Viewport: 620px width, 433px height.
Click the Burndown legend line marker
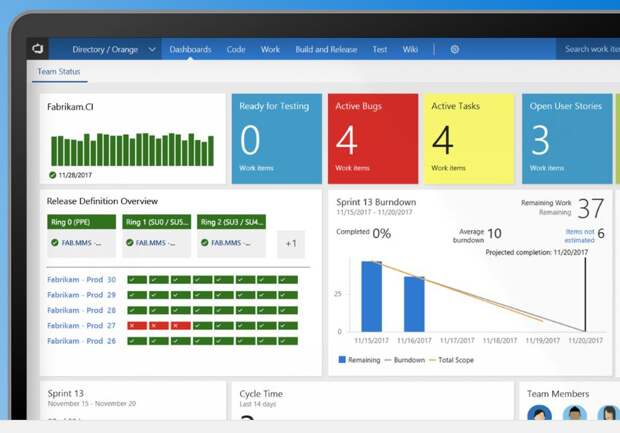pyautogui.click(x=388, y=360)
